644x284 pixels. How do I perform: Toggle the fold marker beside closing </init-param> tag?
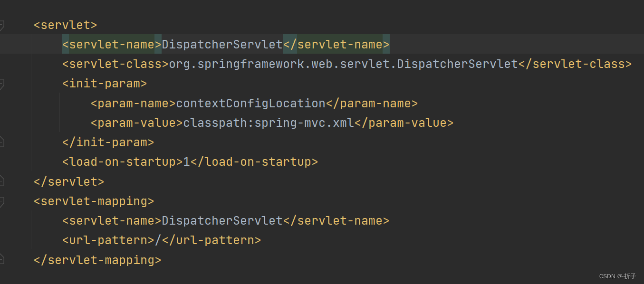(2, 142)
